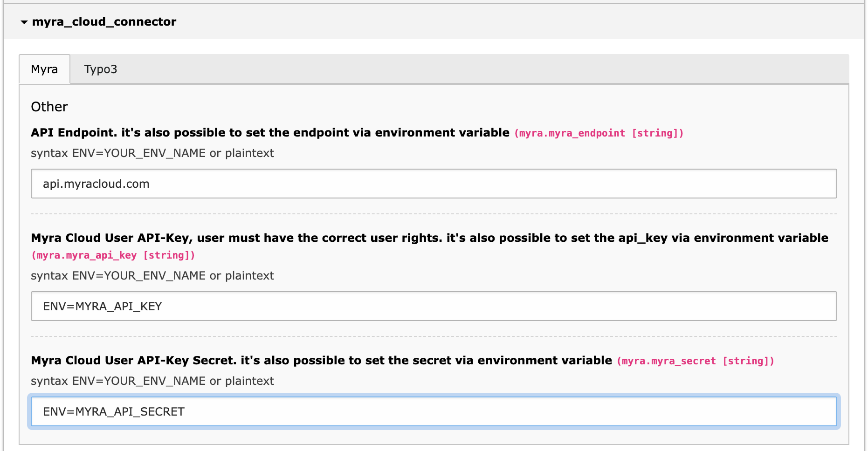This screenshot has height=451, width=868.
Task: Click the Other section heading
Action: (49, 106)
